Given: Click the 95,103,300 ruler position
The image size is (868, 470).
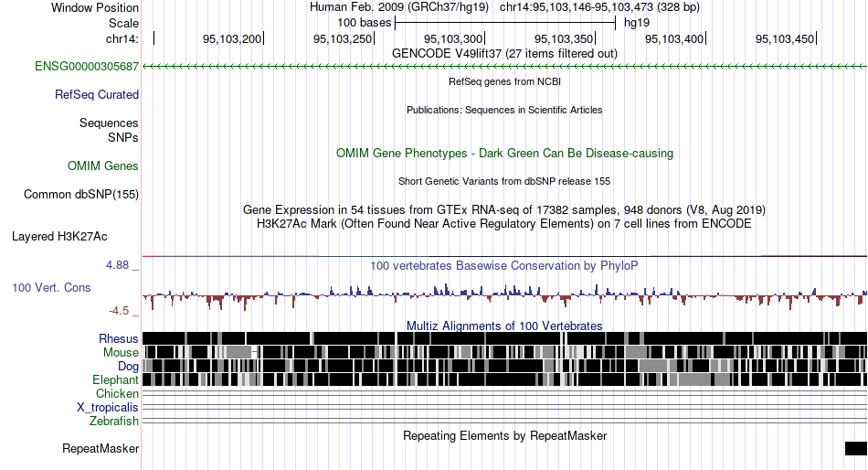Looking at the screenshot, I should pos(453,38).
